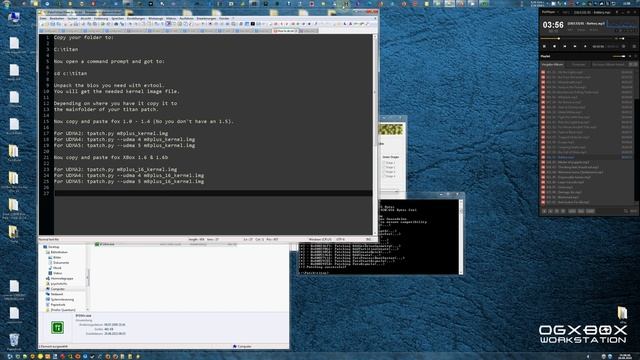Select Heimnetzgruppe in Explorer tree
This screenshot has width=640, height=360.
pos(62,278)
